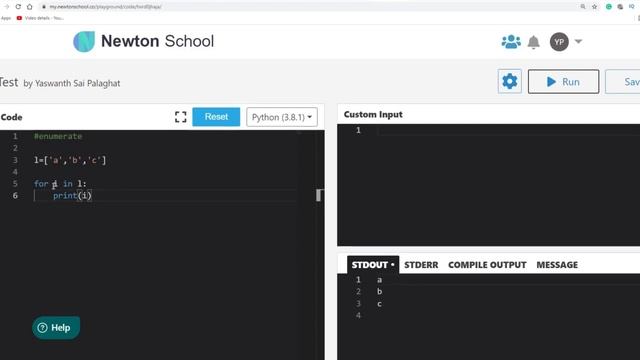Click the code editor scrollbar thumb

319,195
